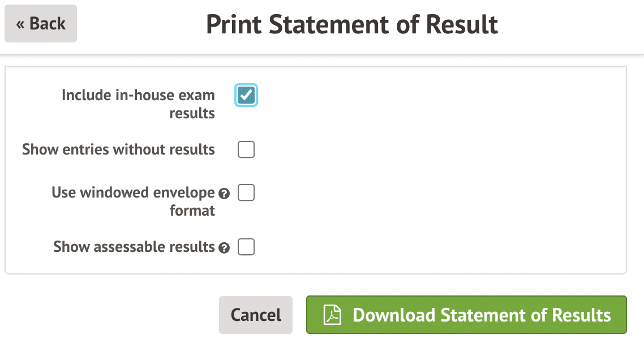Check the Show assessable results box
This screenshot has width=644, height=343.
pos(246,247)
